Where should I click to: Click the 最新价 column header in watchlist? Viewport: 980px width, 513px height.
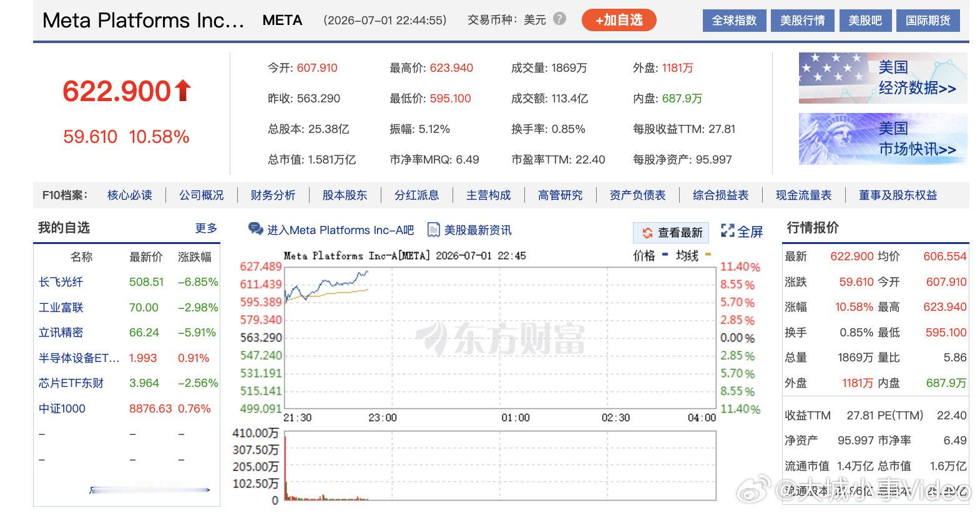[146, 257]
